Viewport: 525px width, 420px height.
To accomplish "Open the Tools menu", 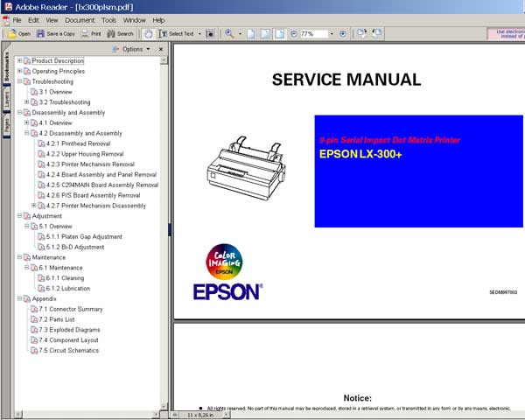I will (108, 20).
